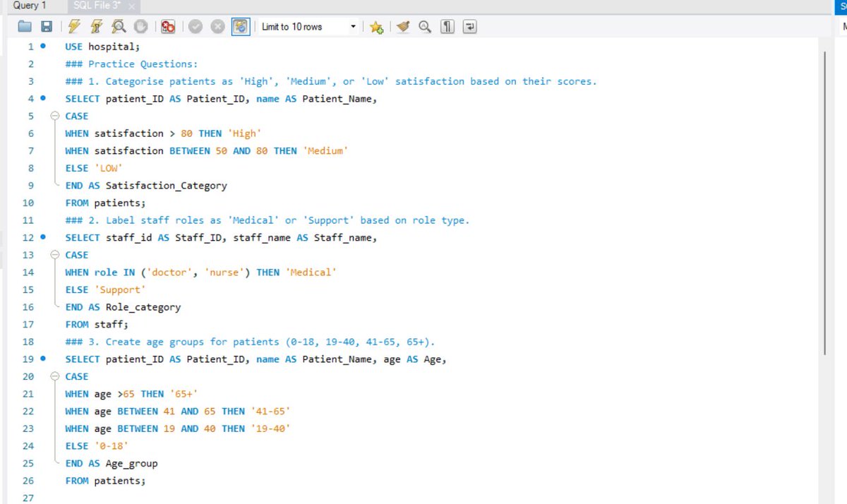Click the '### Practice Questions:' comment
Screen dimensions: 847x504
[x=131, y=64]
